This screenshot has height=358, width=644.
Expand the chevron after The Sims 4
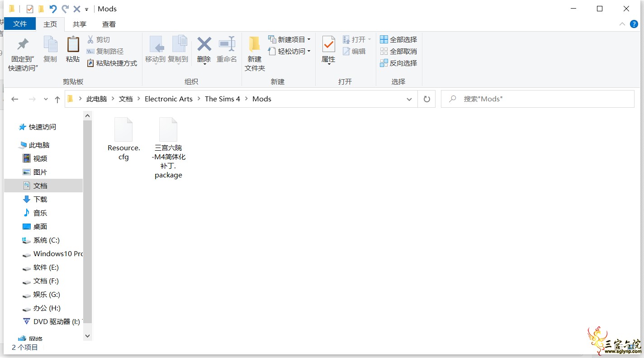[246, 99]
